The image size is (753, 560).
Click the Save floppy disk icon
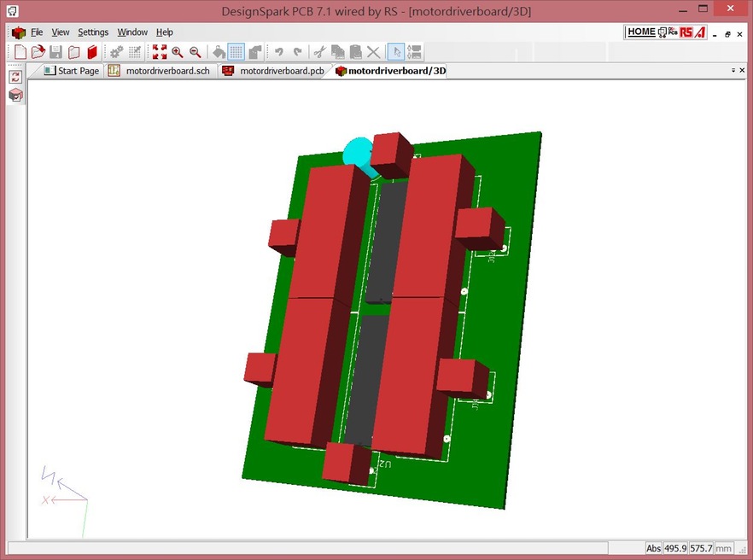pos(55,52)
